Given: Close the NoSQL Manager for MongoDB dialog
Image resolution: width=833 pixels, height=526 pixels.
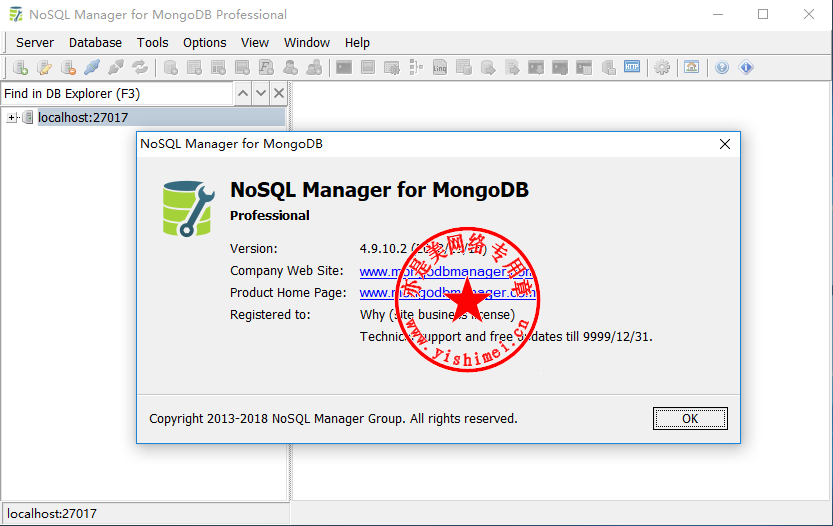Looking at the screenshot, I should pyautogui.click(x=725, y=144).
